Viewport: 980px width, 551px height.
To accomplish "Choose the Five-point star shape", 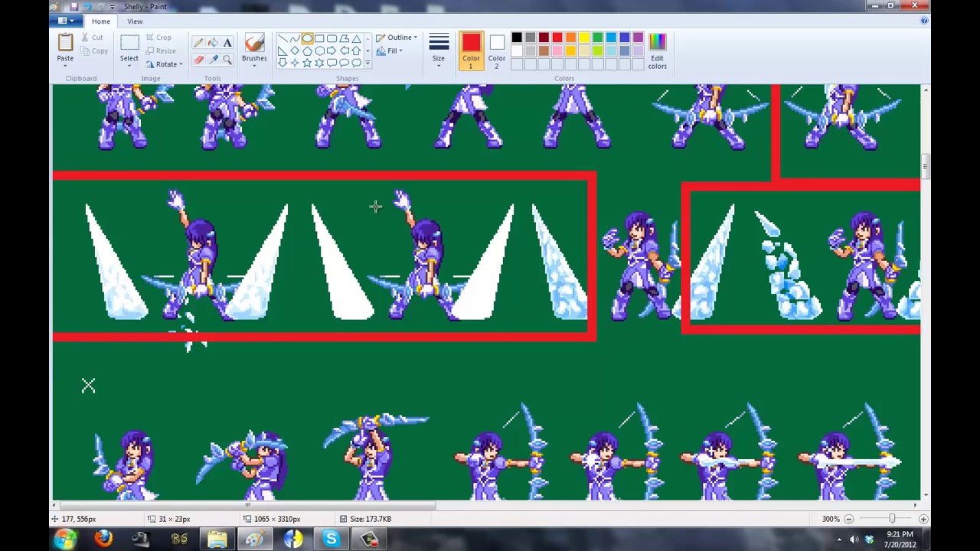I will pyautogui.click(x=307, y=63).
